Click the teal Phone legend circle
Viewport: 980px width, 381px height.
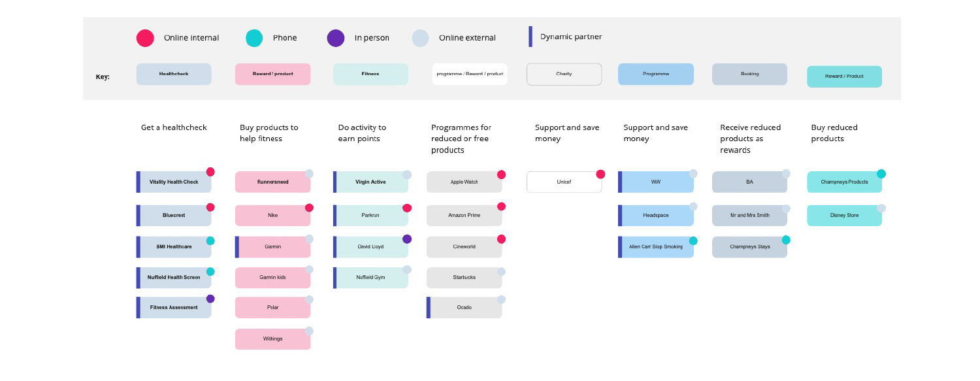click(x=254, y=38)
